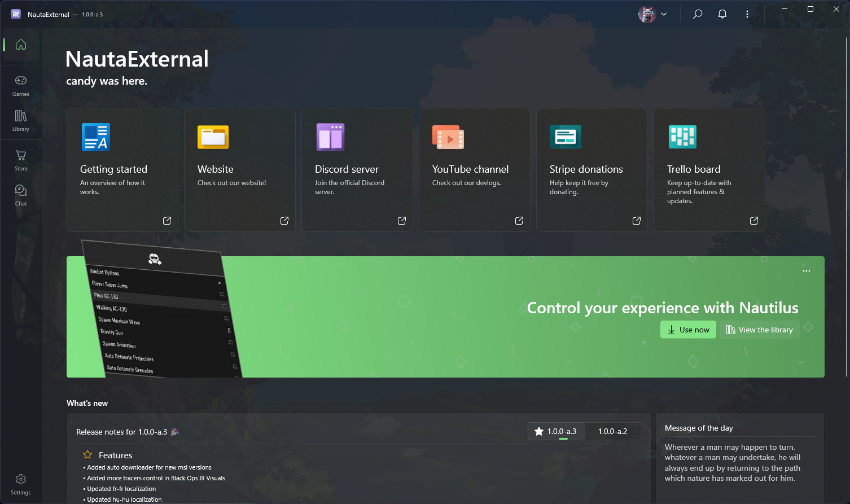
Task: Open external link on Stripe donations card
Action: tap(637, 221)
